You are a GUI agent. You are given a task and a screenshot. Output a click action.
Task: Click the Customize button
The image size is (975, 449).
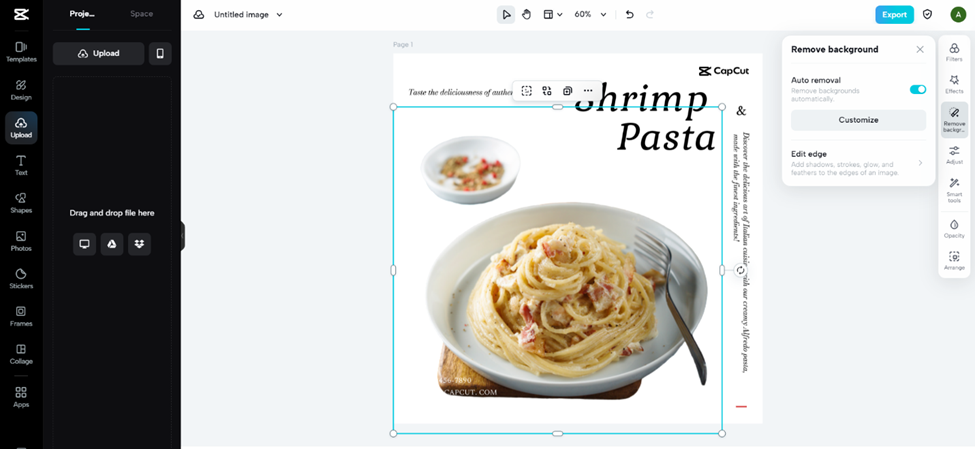point(858,120)
